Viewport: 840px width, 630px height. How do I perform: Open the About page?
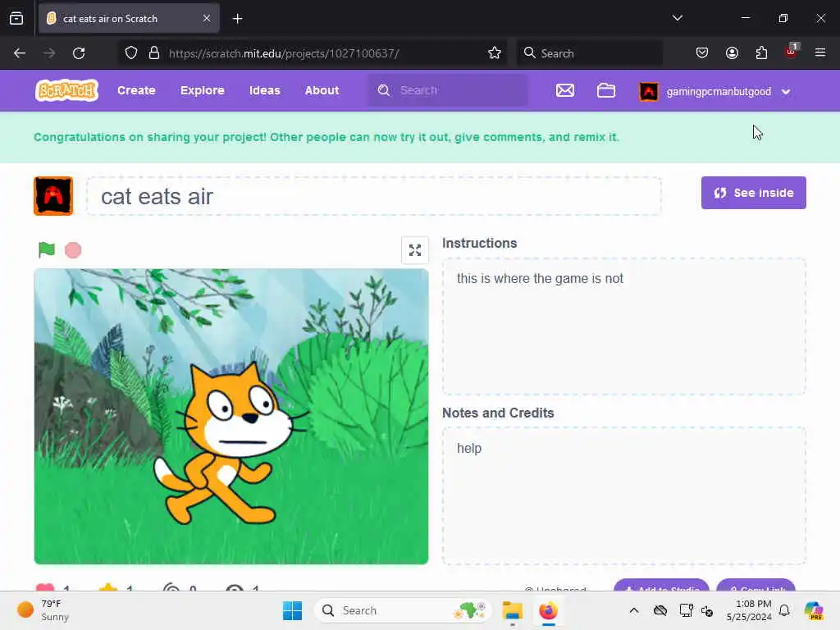coord(322,90)
